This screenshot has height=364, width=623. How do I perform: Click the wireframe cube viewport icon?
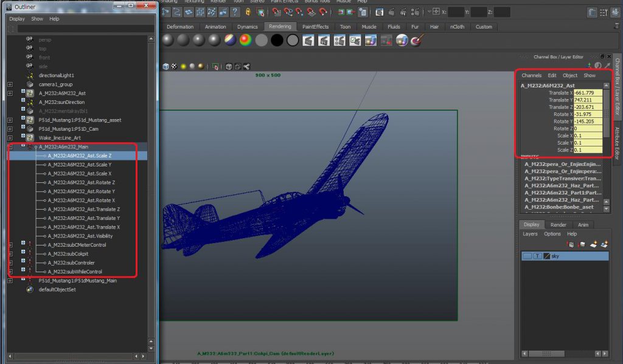(x=229, y=66)
